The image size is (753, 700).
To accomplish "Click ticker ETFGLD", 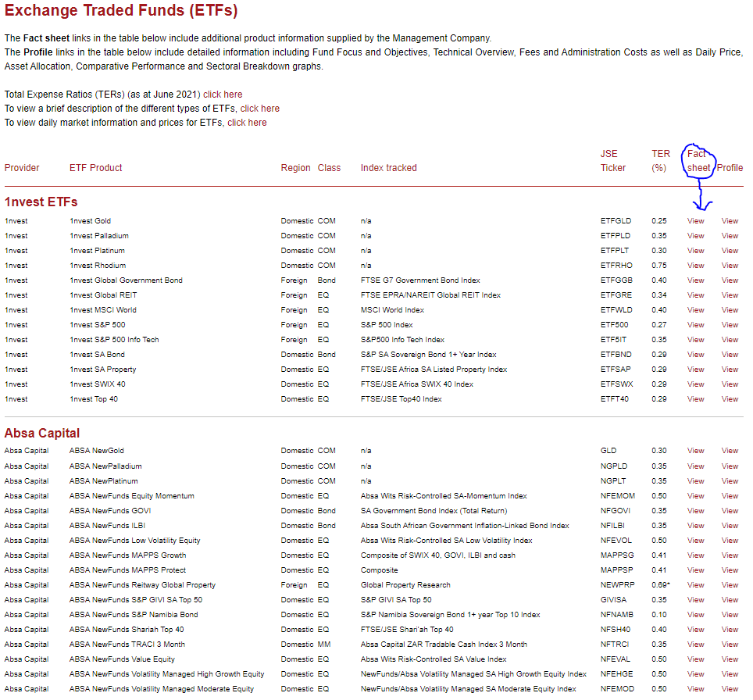I will coord(616,221).
